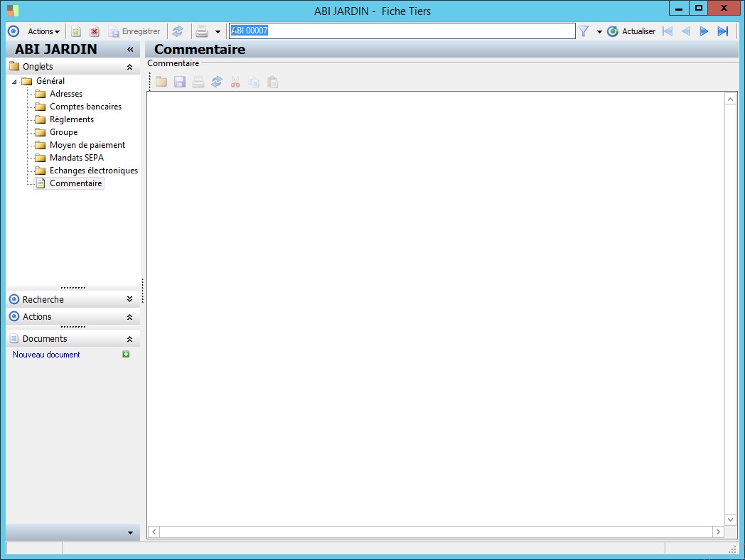Click the vertical scrollbar up arrow
The width and height of the screenshot is (745, 560).
point(730,99)
